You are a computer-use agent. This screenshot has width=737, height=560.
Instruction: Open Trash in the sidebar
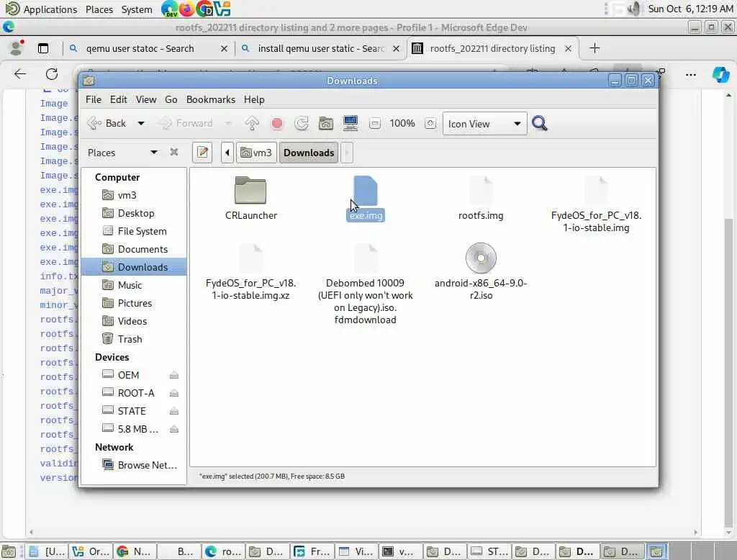(x=134, y=339)
